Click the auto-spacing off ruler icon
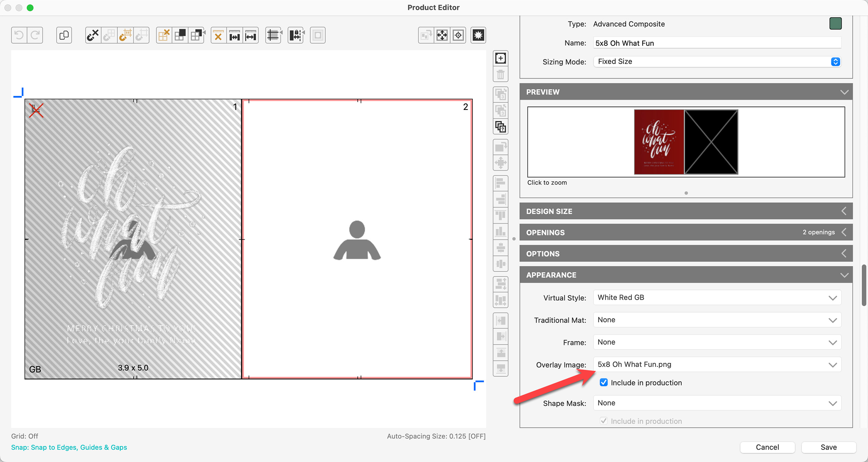868x462 pixels. click(x=218, y=35)
